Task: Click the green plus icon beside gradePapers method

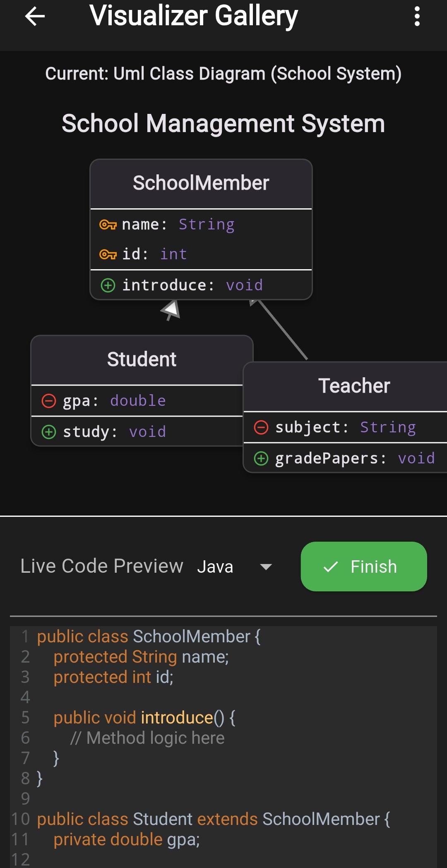Action: (x=261, y=458)
